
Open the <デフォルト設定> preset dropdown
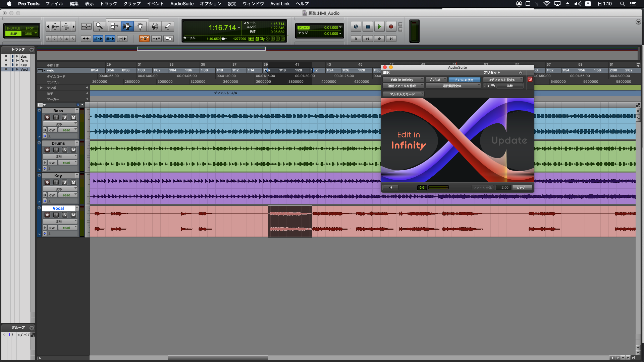point(503,80)
